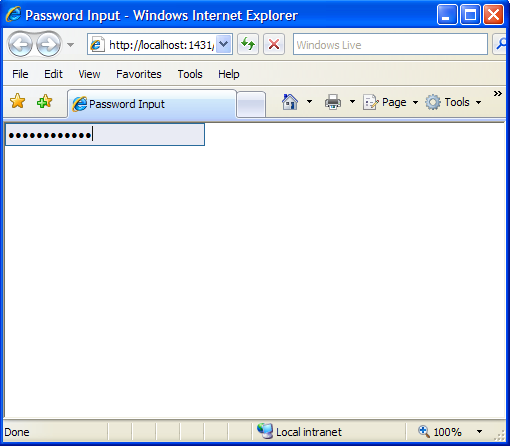This screenshot has height=446, width=510.
Task: Stop loading with the red X icon
Action: click(274, 44)
